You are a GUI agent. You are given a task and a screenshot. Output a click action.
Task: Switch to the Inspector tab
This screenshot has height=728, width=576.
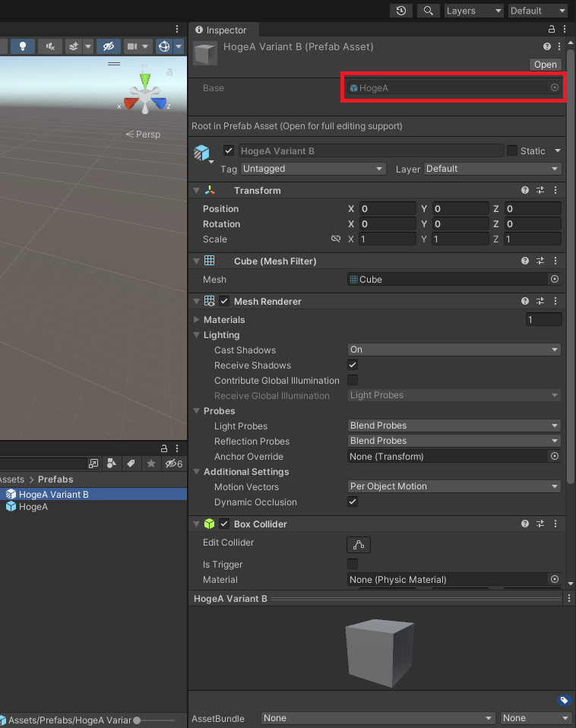[223, 30]
